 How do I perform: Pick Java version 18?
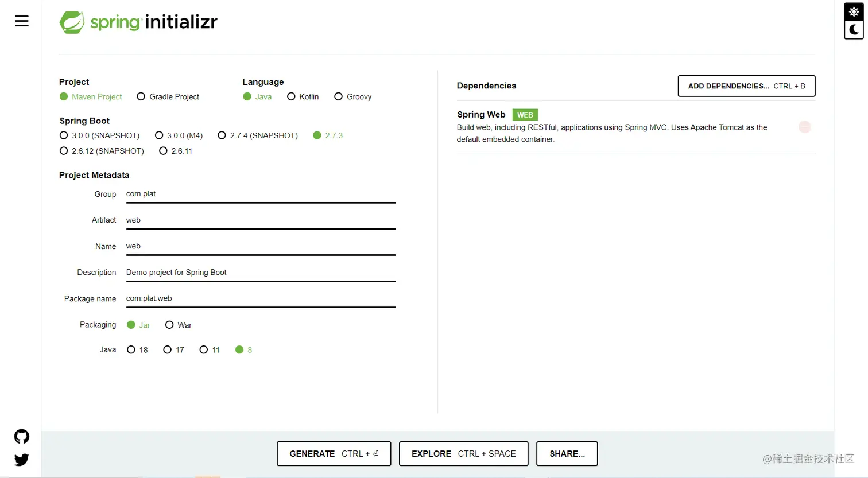pyautogui.click(x=137, y=349)
